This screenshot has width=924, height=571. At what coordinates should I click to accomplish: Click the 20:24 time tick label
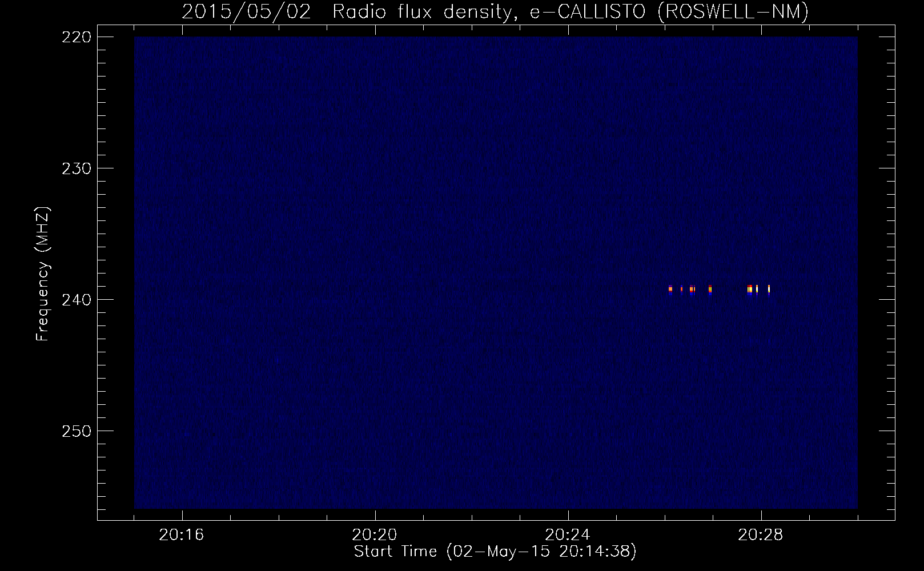point(568,535)
